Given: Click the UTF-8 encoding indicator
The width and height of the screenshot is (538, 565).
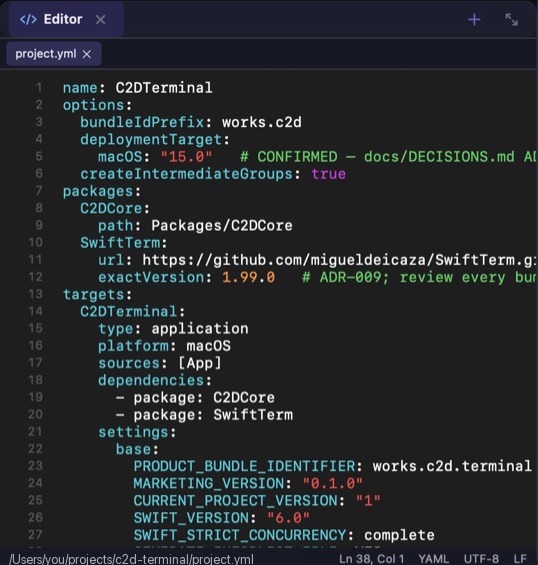Looking at the screenshot, I should pos(481,559).
